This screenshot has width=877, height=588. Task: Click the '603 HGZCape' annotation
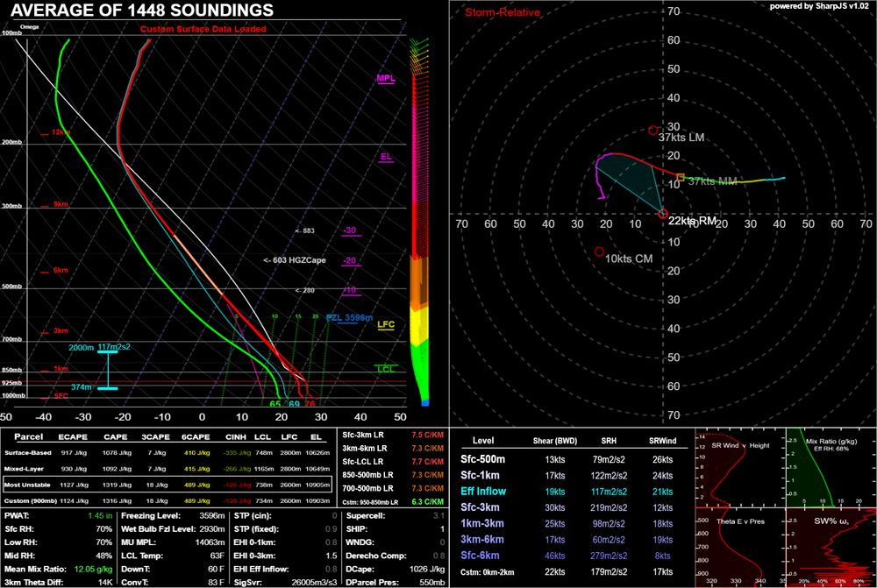(295, 260)
